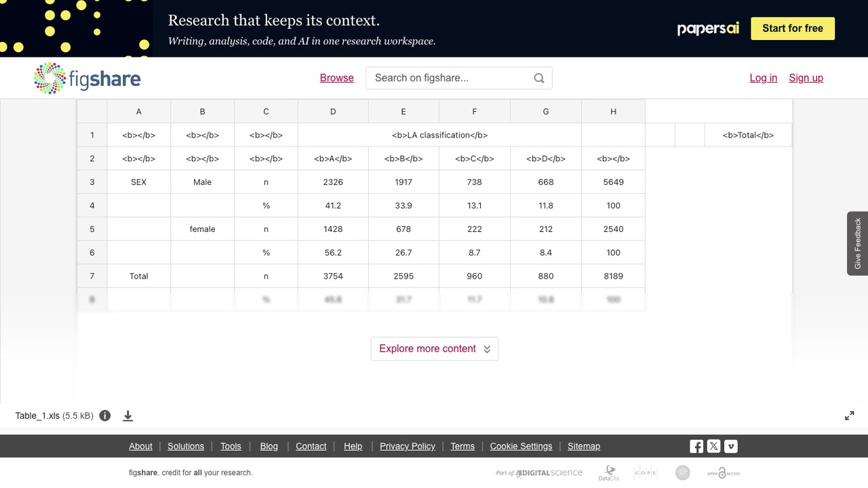Open the Blog footer link
The height and width of the screenshot is (488, 868).
pyautogui.click(x=269, y=446)
